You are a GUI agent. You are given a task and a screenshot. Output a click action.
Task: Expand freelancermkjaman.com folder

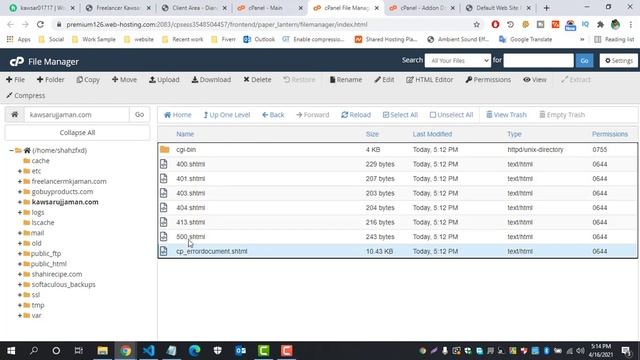[20, 181]
